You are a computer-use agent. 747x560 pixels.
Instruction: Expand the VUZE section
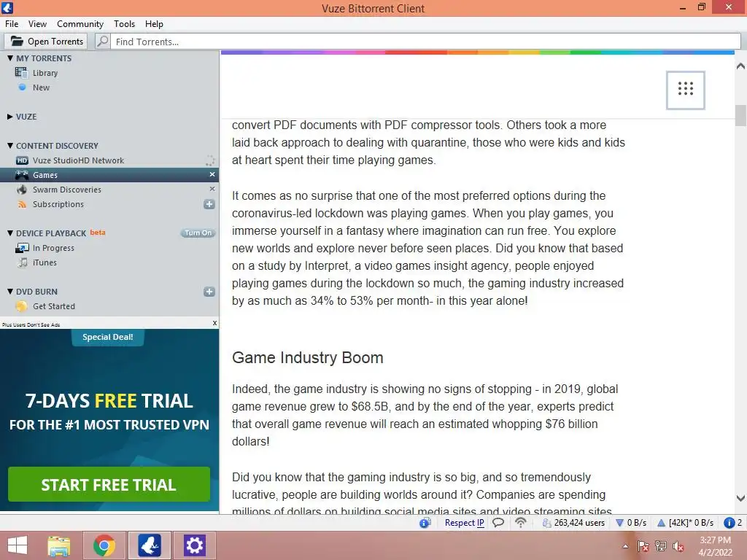click(10, 116)
